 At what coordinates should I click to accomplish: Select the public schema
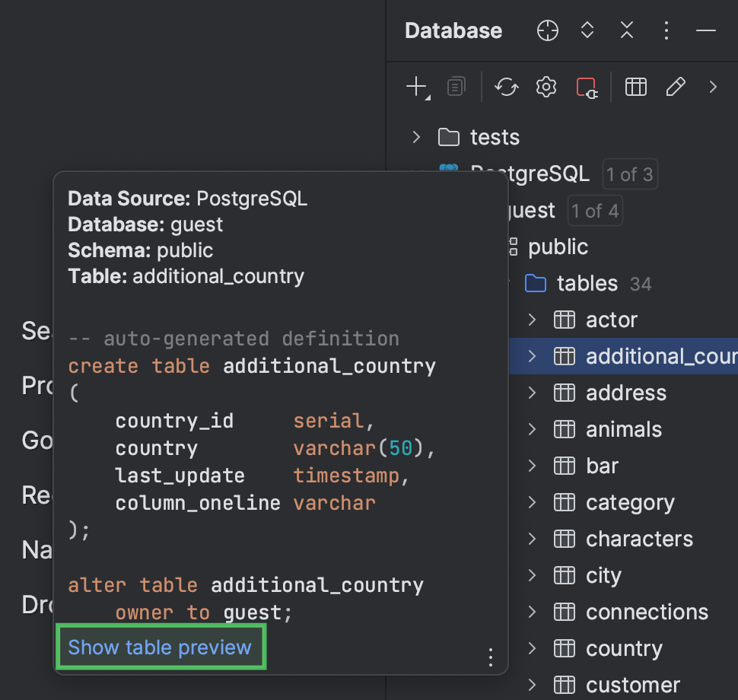coord(558,247)
